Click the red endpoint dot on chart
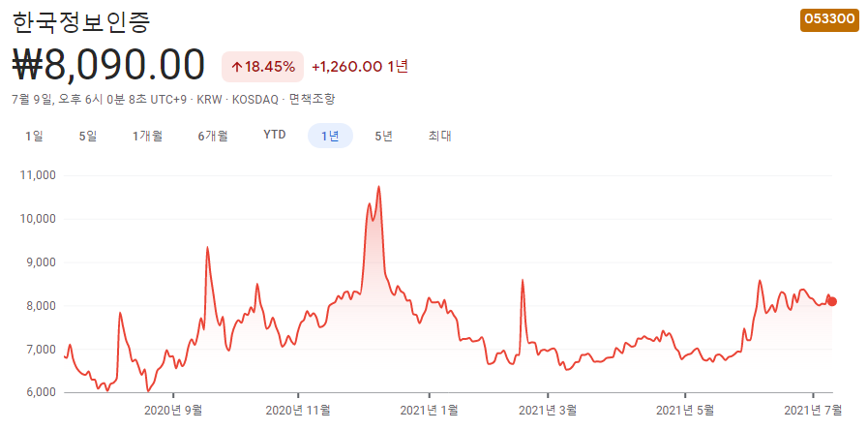This screenshot has height=430, width=868. (x=832, y=301)
